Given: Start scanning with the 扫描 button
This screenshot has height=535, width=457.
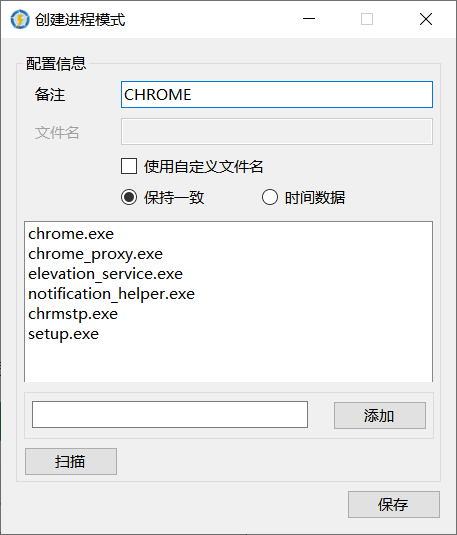Looking at the screenshot, I should tap(71, 461).
